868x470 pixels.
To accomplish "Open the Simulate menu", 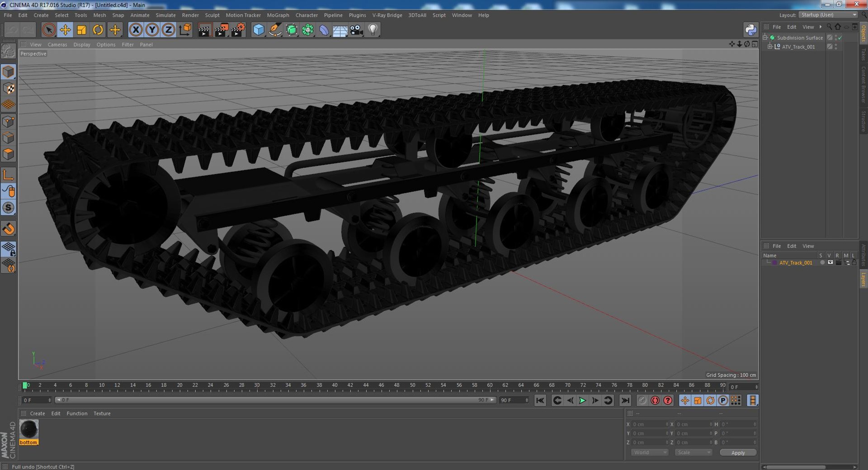I will (x=165, y=15).
